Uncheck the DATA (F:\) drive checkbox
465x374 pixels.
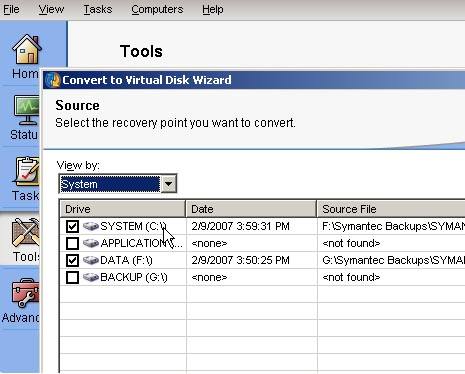point(72,261)
